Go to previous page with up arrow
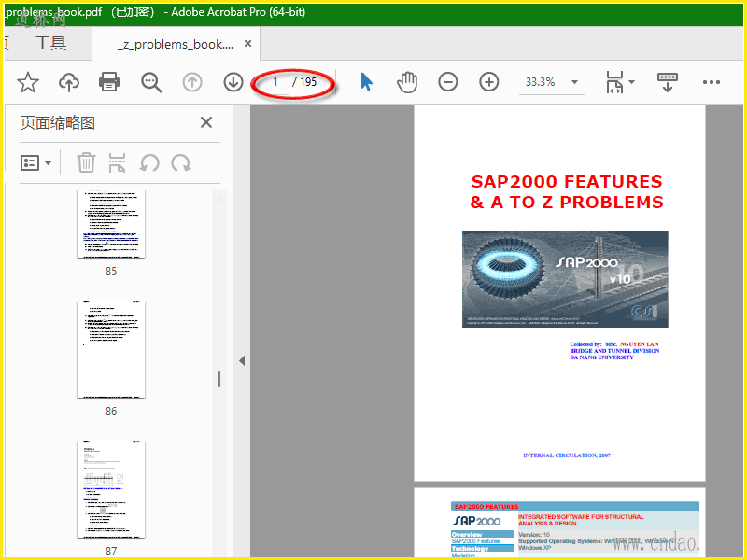 192,82
